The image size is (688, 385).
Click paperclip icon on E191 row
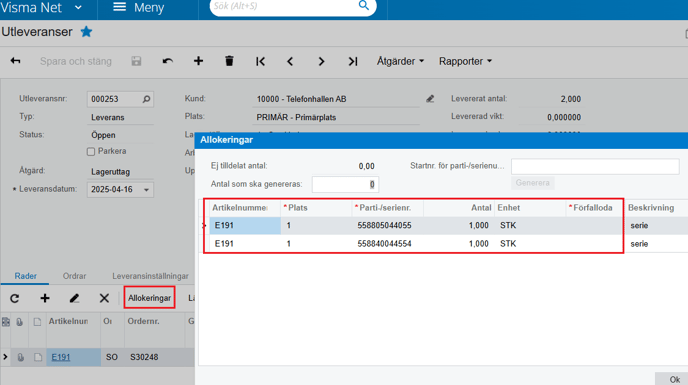click(x=20, y=357)
